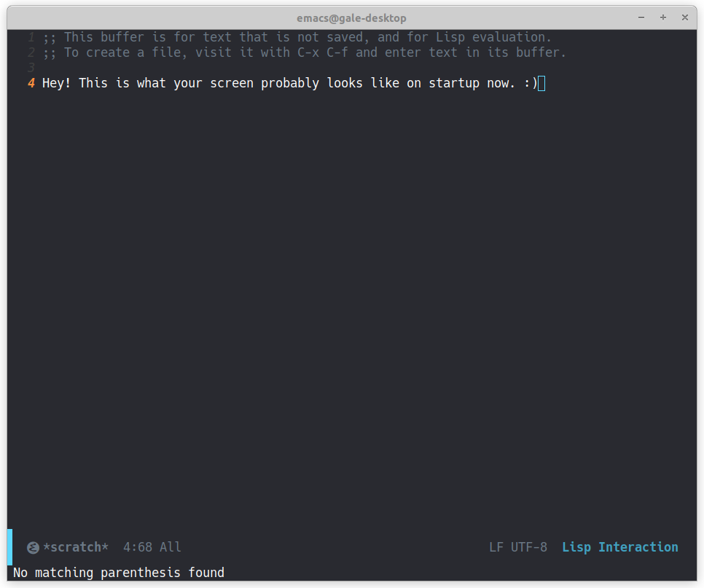Click line number 2 in the margin
704x588 pixels.
31,52
